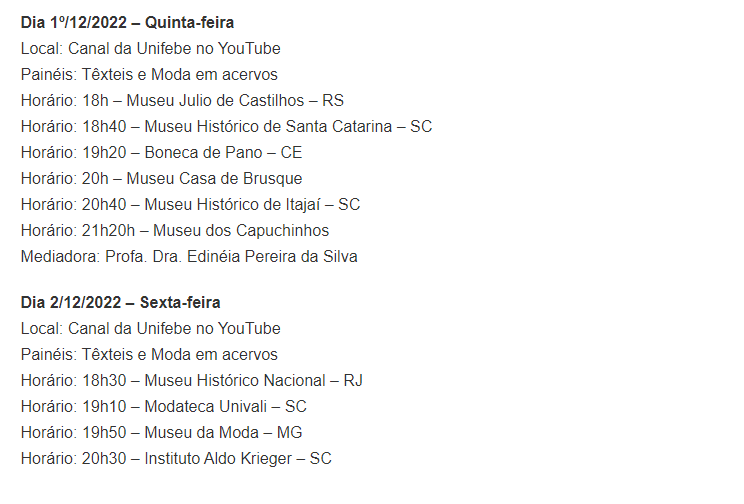Click the 21h20h time text
Image resolution: width=744 pixels, height=504 pixels.
click(108, 231)
